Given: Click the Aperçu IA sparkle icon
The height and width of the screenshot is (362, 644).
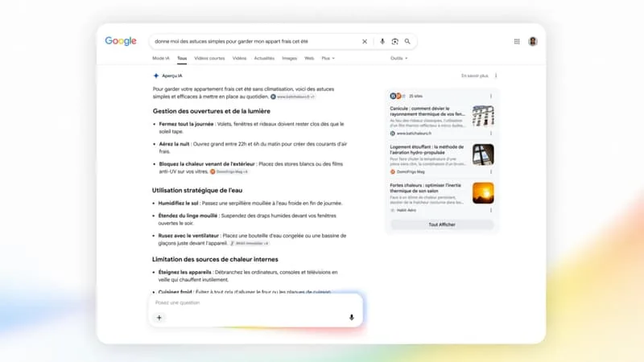Looking at the screenshot, I should coord(156,76).
